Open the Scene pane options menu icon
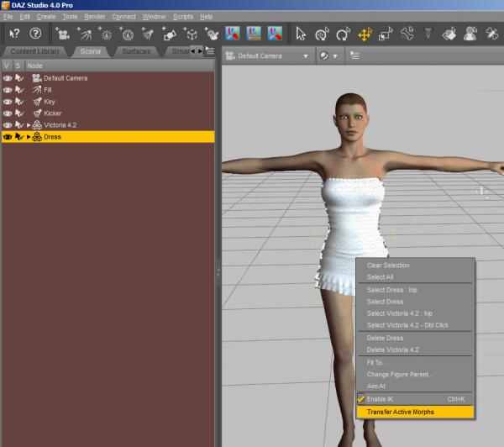 (x=210, y=50)
